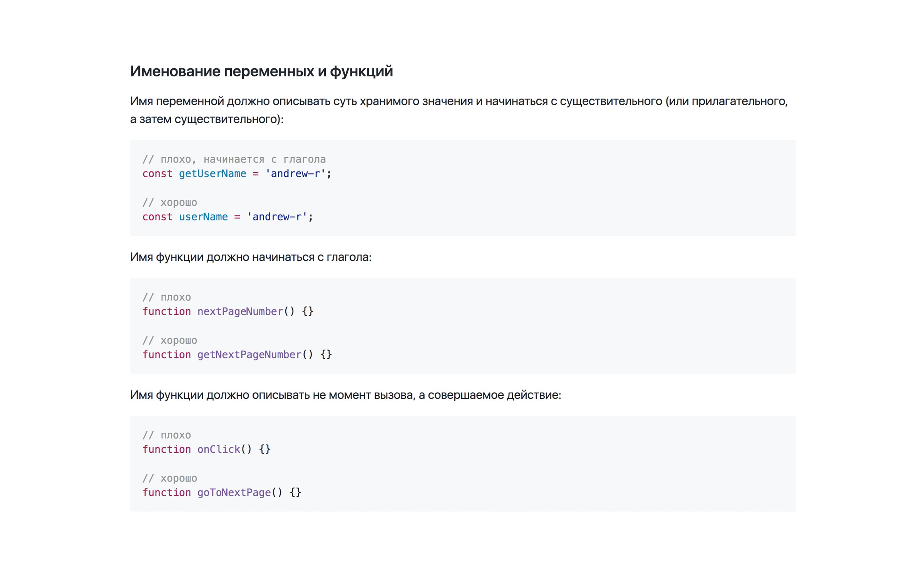The width and height of the screenshot is (924, 578).
Task: Click the paragraph about "не момент вызова"
Action: (345, 395)
